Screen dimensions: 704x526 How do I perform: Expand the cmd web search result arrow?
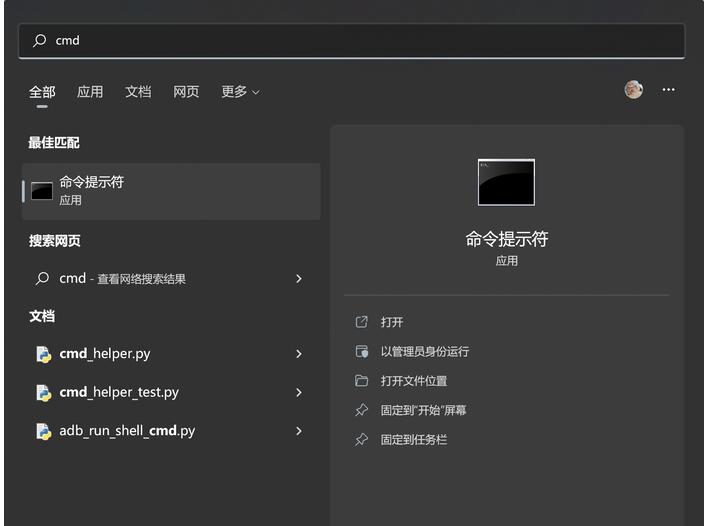[299, 279]
